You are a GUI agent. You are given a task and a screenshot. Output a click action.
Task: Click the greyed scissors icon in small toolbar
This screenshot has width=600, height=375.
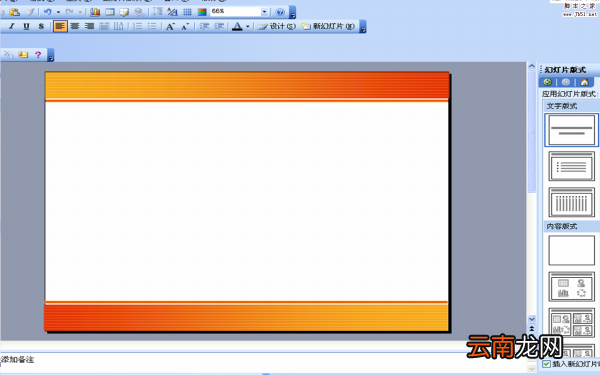click(x=8, y=55)
